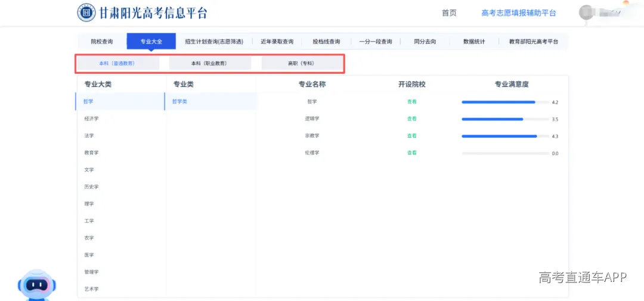Screen dimensions: 644x301
Task: Open the 投档线查询 tab
Action: coord(326,42)
